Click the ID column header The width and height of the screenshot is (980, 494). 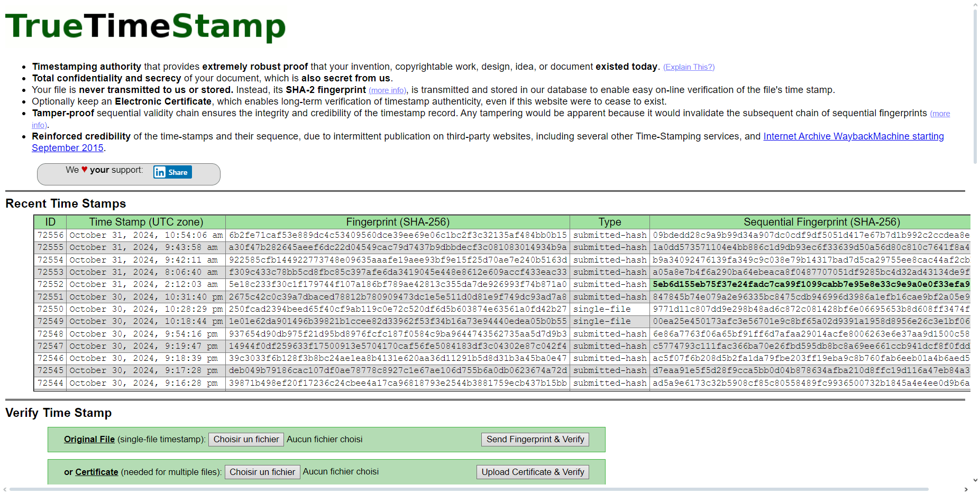[50, 222]
